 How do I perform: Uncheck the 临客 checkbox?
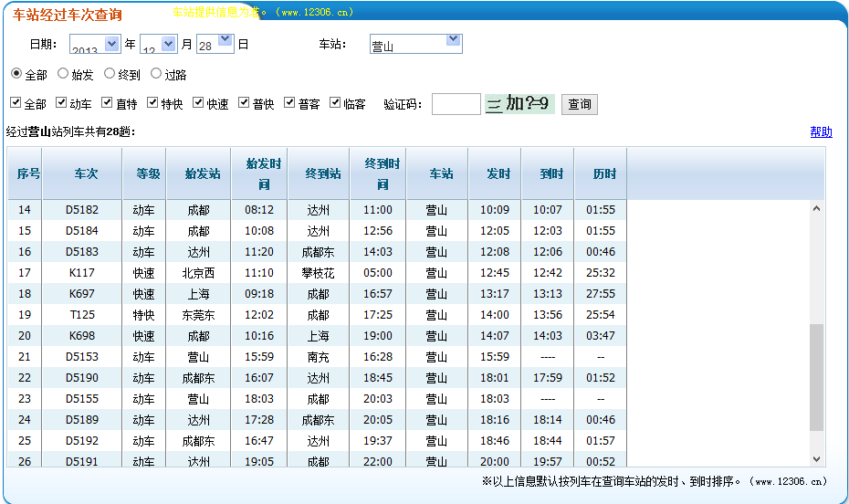[335, 103]
